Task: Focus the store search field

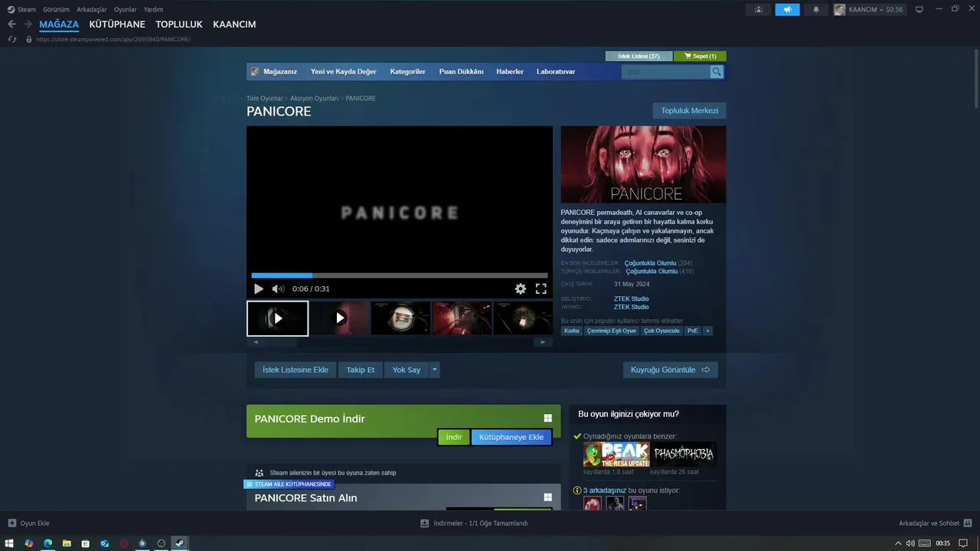Action: [665, 72]
